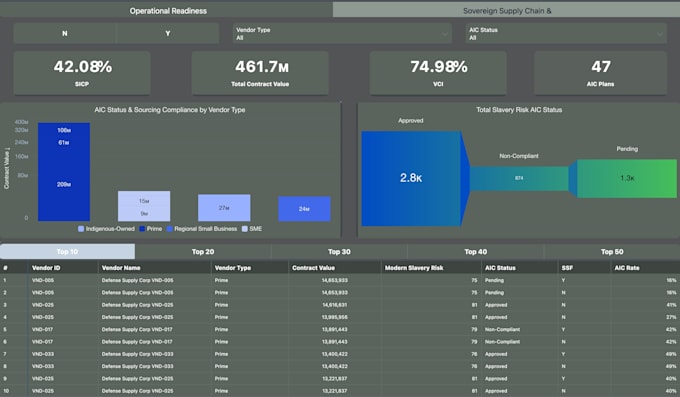Sort by Modern Slavery Risk column
This screenshot has height=397, width=680.
pos(414,268)
